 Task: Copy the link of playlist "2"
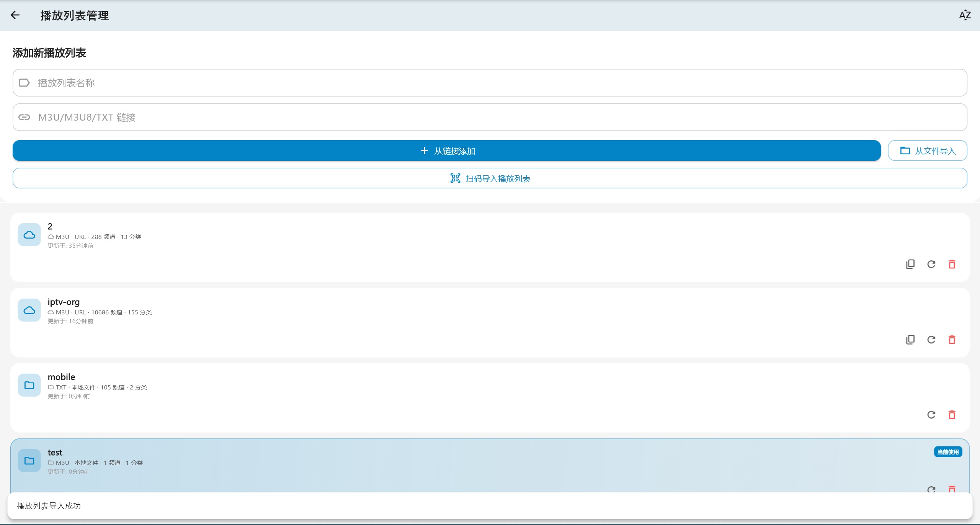(910, 264)
